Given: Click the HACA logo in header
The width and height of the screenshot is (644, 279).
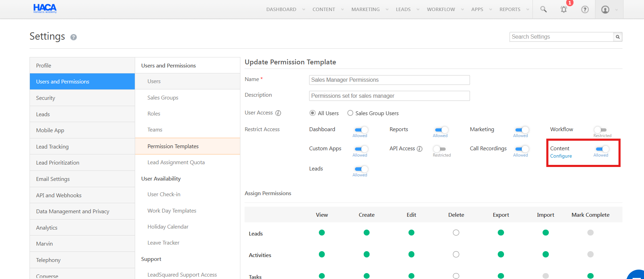Looking at the screenshot, I should (45, 9).
